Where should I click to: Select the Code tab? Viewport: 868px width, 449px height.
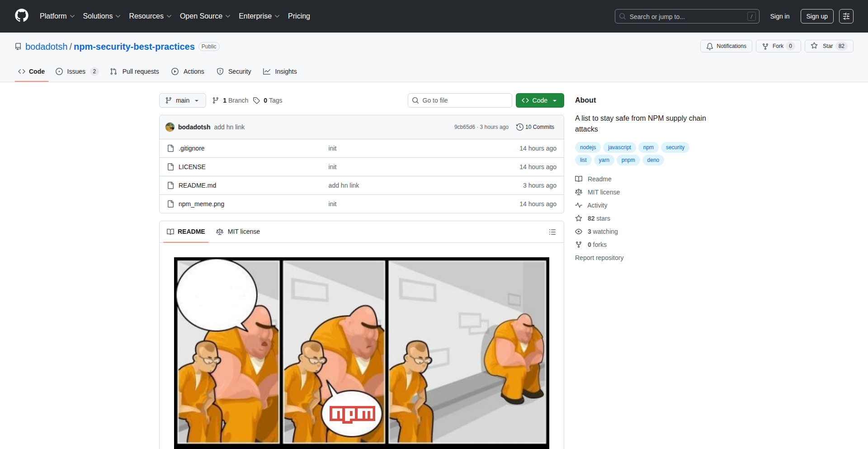click(32, 71)
